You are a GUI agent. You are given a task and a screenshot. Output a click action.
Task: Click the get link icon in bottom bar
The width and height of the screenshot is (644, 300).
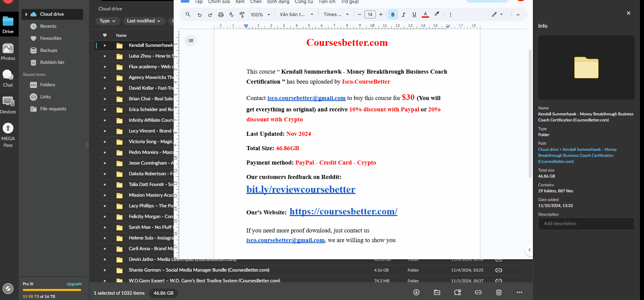point(478,292)
